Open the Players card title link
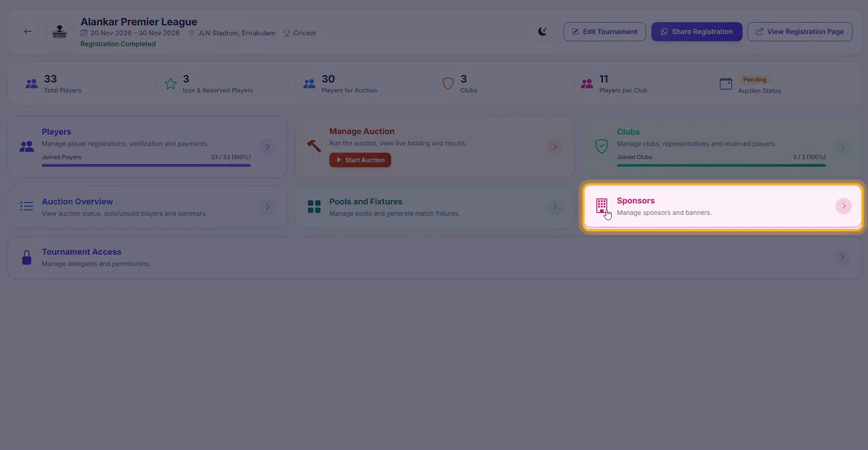Viewport: 868px width, 450px height. pos(56,131)
